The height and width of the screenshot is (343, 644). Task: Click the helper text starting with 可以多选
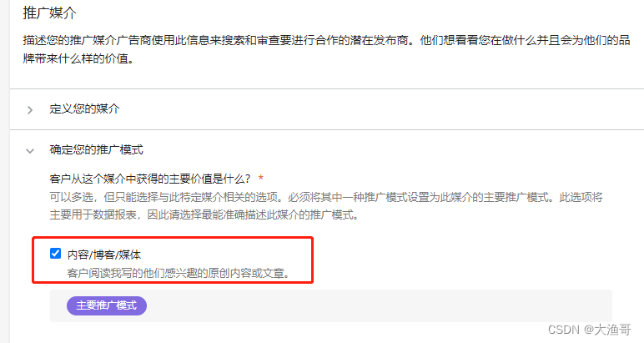[326, 197]
